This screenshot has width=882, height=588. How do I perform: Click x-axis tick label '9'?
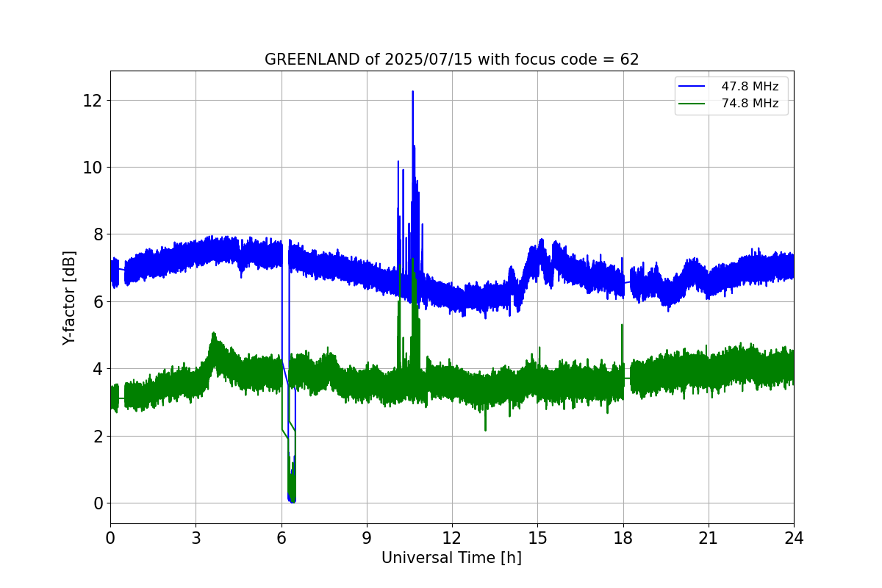tap(367, 538)
